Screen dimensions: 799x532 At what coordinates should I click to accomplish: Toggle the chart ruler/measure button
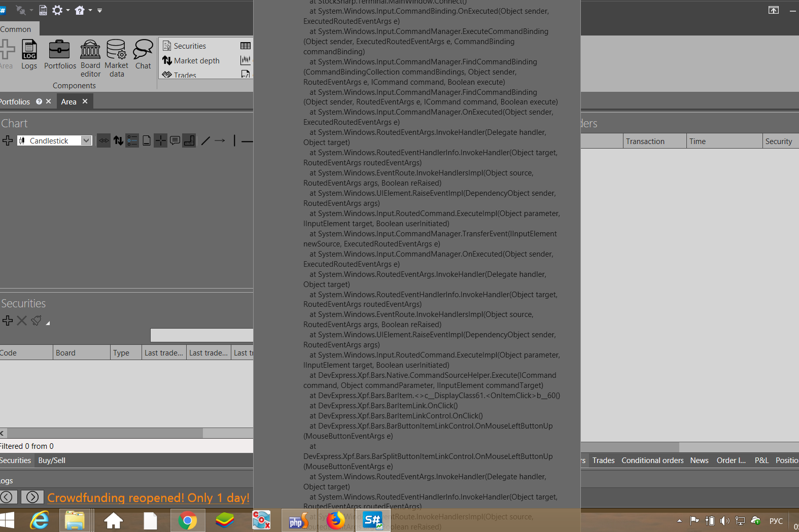[189, 140]
